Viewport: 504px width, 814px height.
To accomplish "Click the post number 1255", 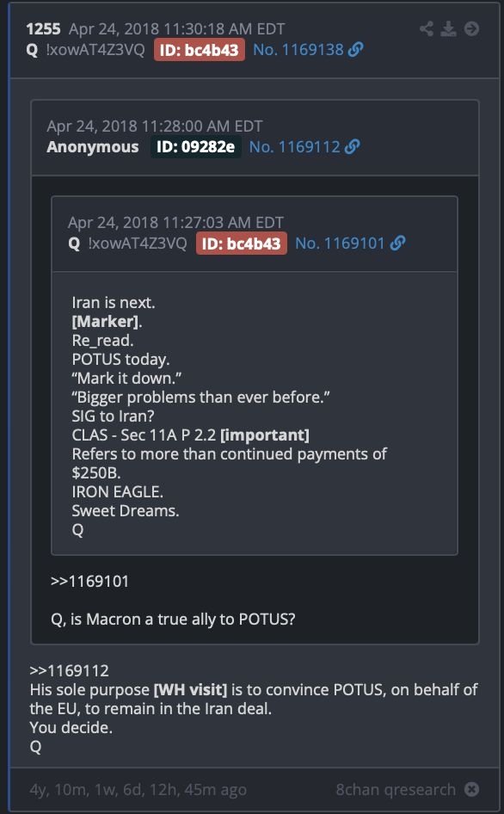I will tap(44, 28).
